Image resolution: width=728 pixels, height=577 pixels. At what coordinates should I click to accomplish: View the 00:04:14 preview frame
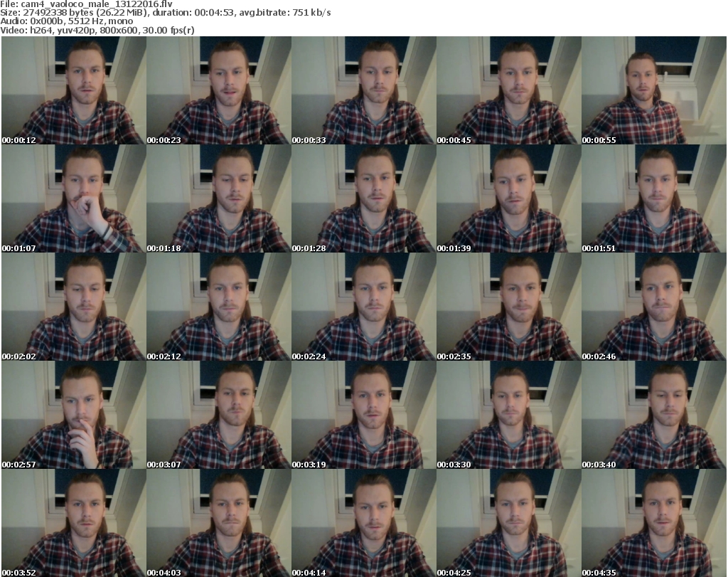[364, 523]
